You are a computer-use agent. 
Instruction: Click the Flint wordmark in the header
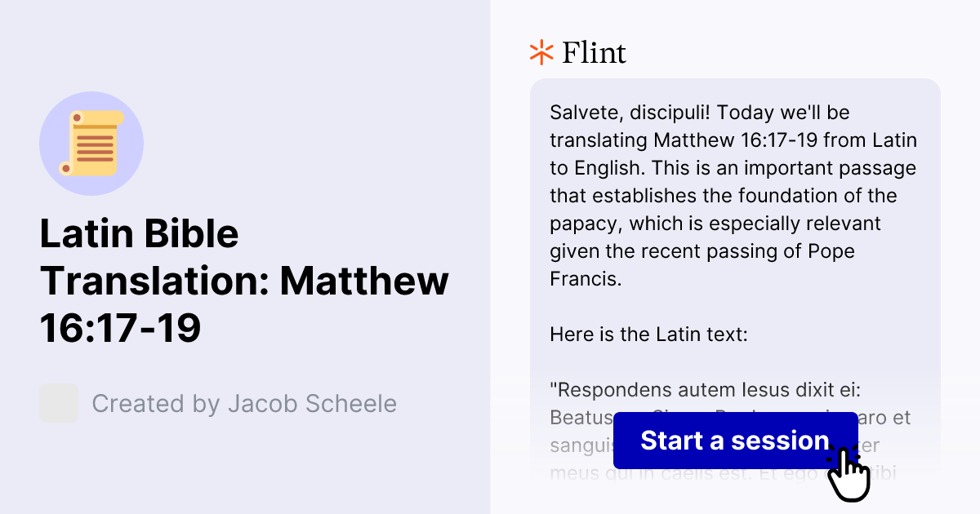click(x=594, y=52)
